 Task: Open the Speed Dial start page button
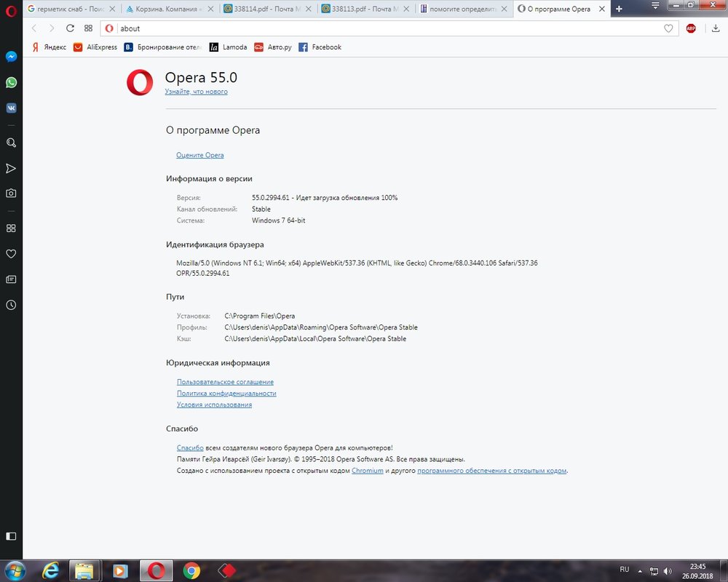88,28
